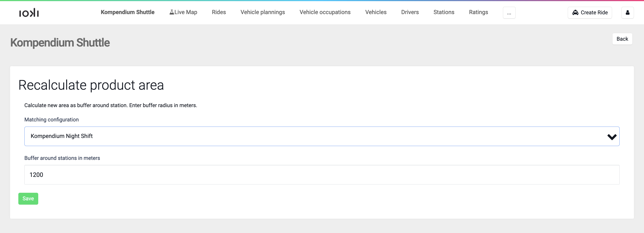644x233 pixels.
Task: Click the Kompendium Shuttle page heading
Action: [x=60, y=42]
